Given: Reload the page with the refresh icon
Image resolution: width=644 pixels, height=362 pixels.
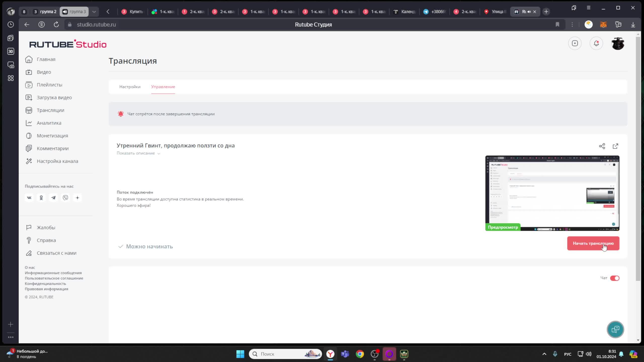Looking at the screenshot, I should pos(56,24).
